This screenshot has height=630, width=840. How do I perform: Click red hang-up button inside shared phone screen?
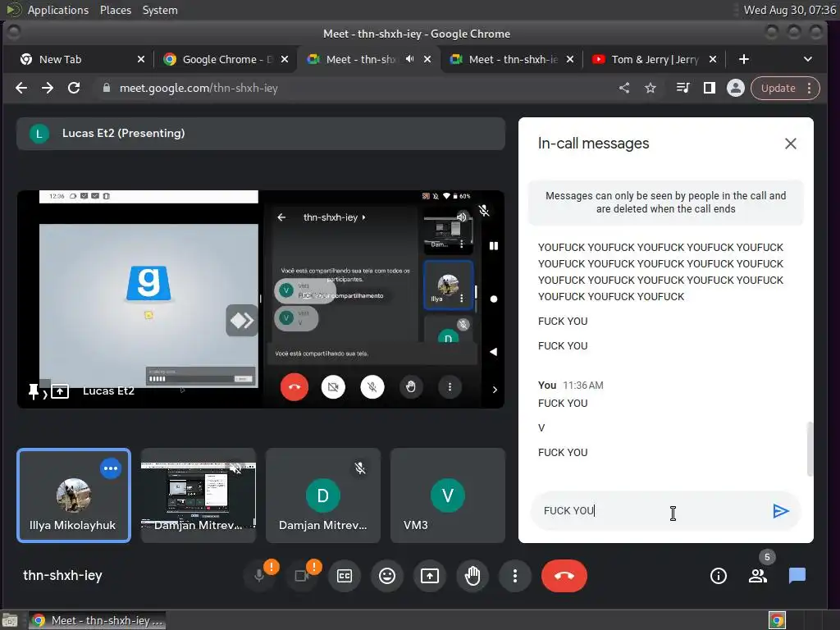point(294,387)
